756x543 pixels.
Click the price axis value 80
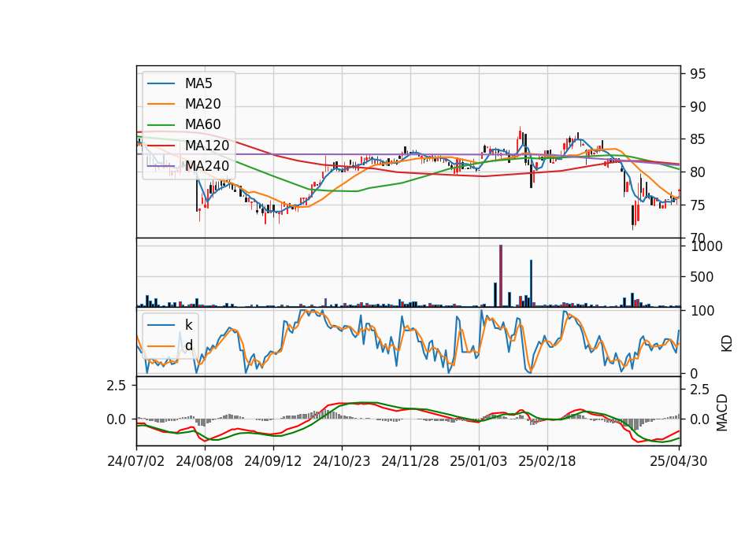pos(698,172)
